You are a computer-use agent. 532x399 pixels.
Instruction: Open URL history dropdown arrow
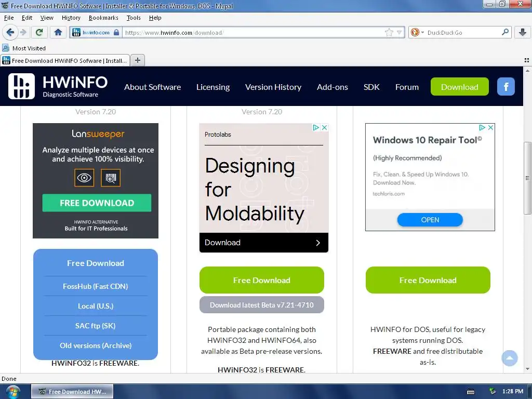[400, 33]
